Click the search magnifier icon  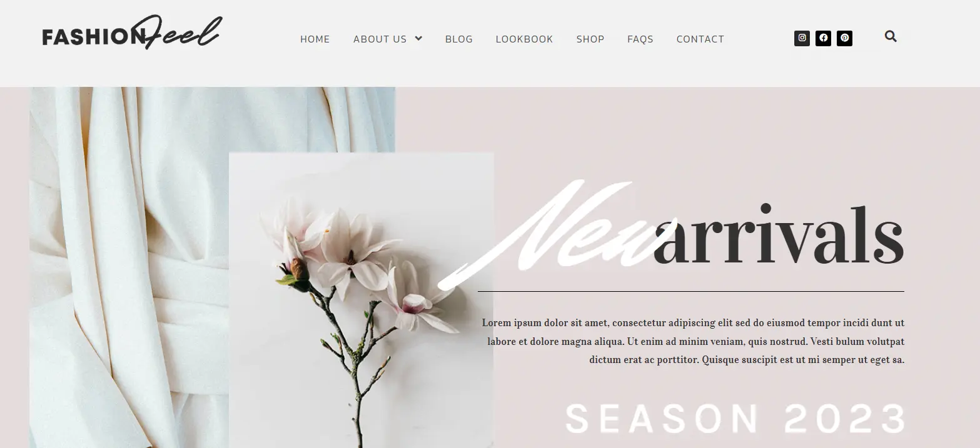(x=891, y=36)
